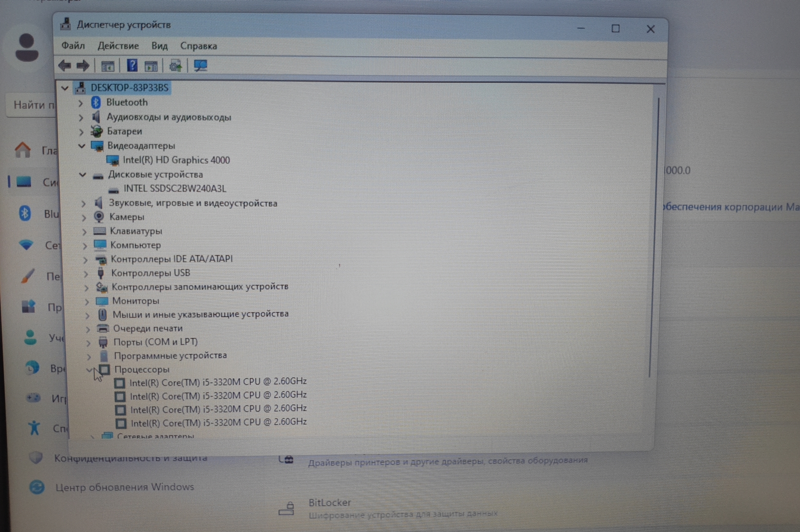Click the monitor scan-hardware toolbar icon

(x=200, y=66)
